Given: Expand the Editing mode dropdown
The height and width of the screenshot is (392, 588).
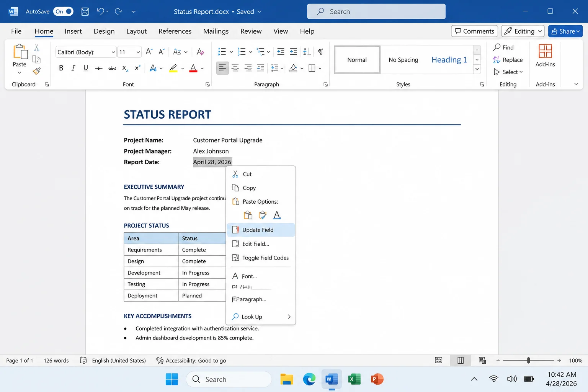Looking at the screenshot, I should point(540,31).
